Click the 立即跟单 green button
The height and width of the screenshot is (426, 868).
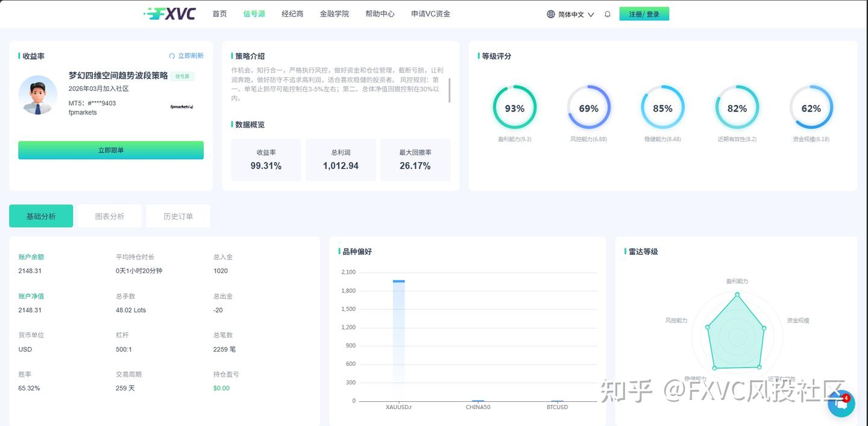click(x=110, y=149)
